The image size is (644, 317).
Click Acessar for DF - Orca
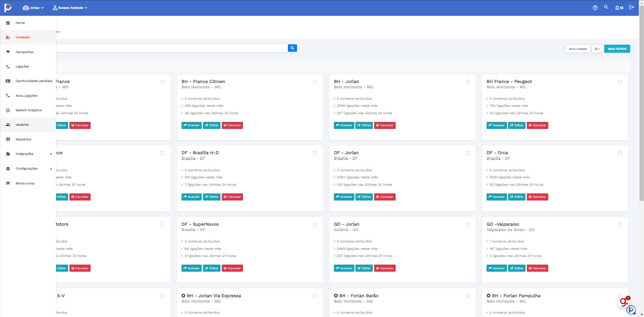[497, 197]
